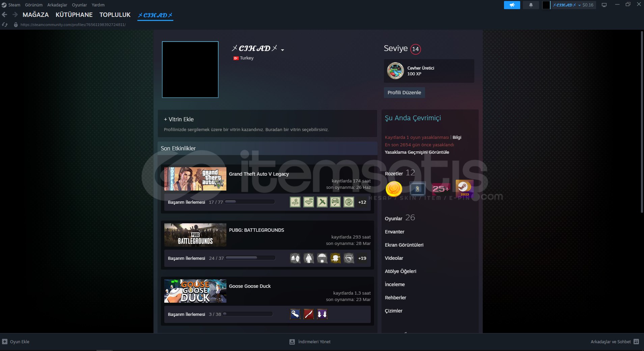Open Yasaklama Geçmişini Görüntüle link
The image size is (644, 351).
[x=417, y=152]
